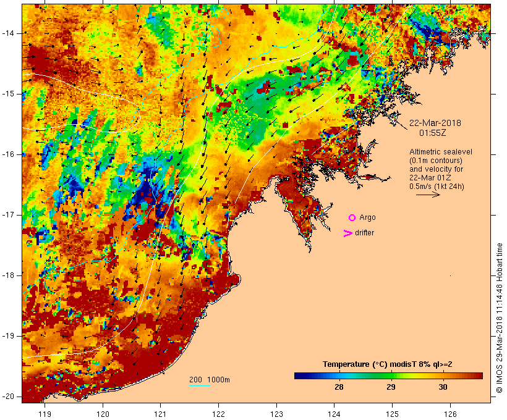Click the '126' longitude axis label
Image resolution: width=507 pixels, height=420 pixels.
450,414
